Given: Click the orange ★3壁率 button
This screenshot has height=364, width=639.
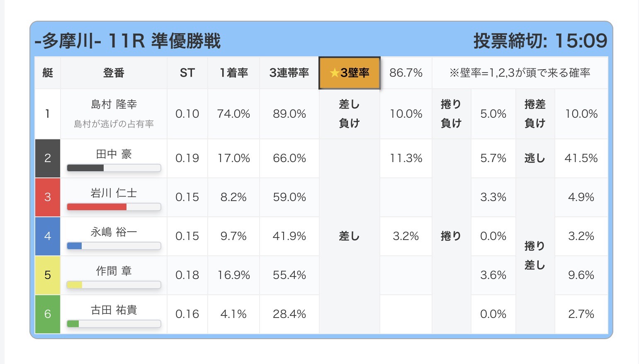Looking at the screenshot, I should point(349,73).
